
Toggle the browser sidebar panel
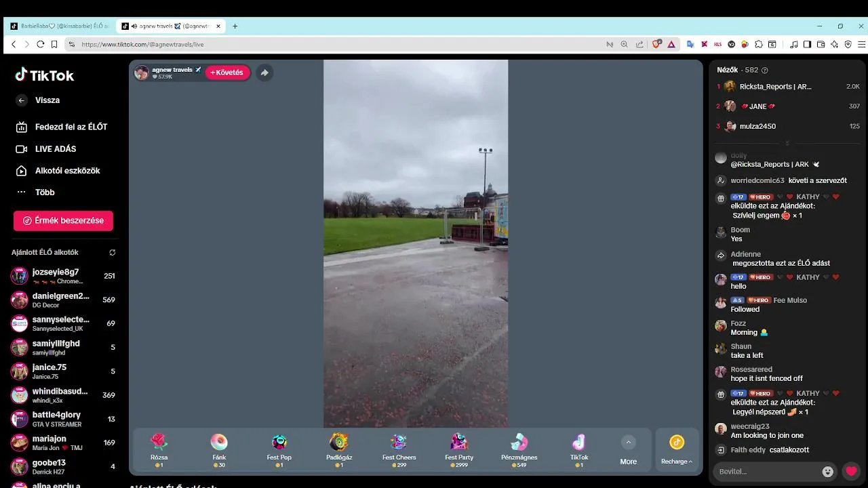pos(807,44)
